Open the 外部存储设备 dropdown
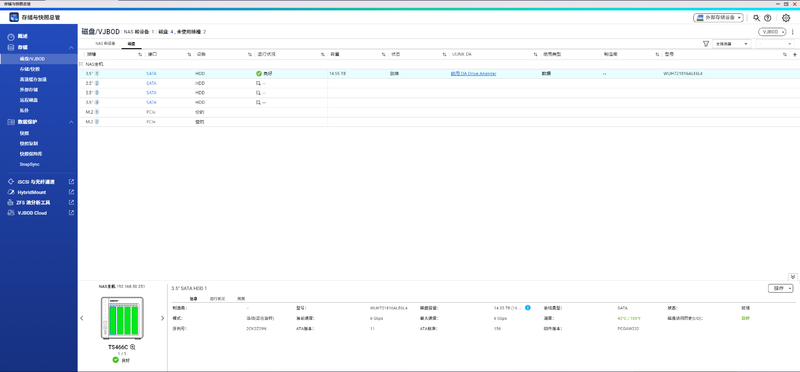Screen dimensions: 800x372 718,18
